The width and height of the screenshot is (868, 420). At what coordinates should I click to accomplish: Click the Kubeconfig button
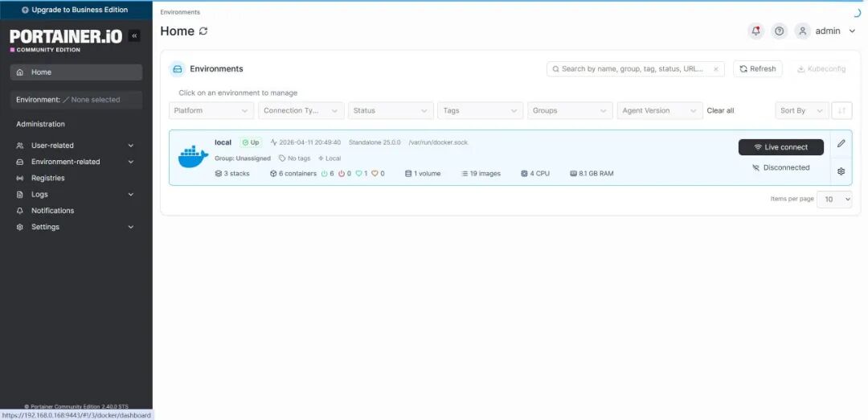(x=821, y=68)
